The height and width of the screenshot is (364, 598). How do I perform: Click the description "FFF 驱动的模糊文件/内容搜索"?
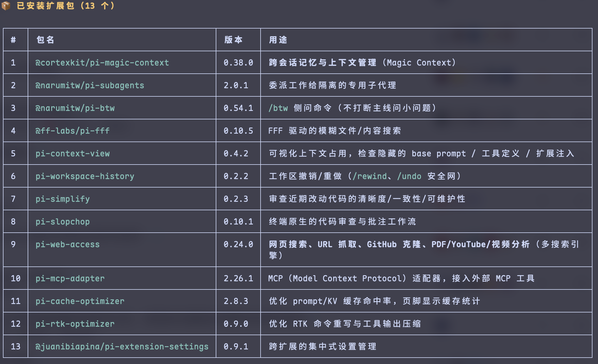pos(335,131)
